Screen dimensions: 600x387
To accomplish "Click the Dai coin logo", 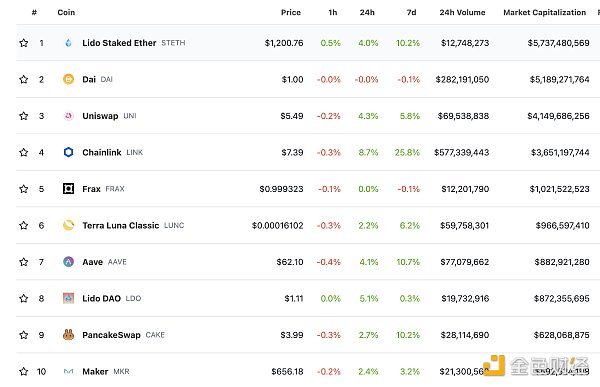I will coord(68,79).
